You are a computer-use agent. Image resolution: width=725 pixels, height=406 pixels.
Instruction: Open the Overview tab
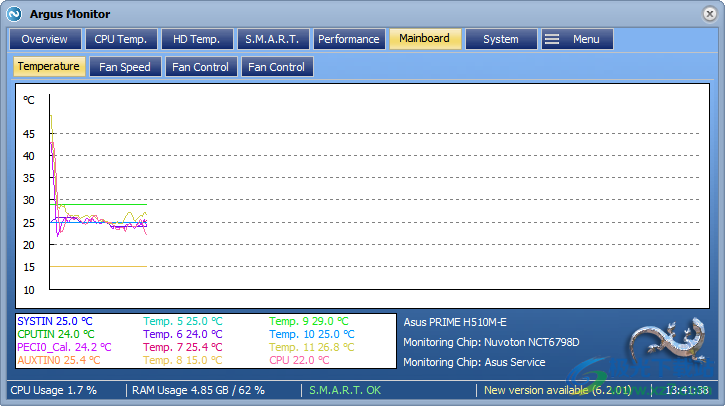(44, 39)
